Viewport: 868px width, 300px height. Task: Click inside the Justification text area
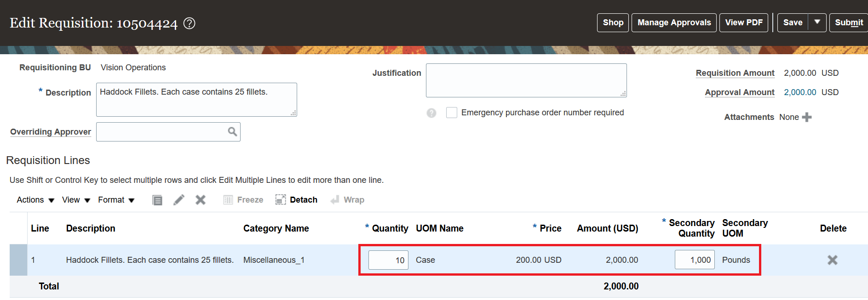tap(526, 80)
